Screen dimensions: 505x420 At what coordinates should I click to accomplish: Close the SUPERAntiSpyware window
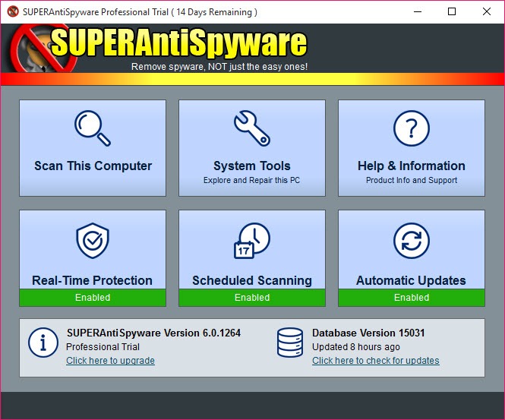[486, 12]
